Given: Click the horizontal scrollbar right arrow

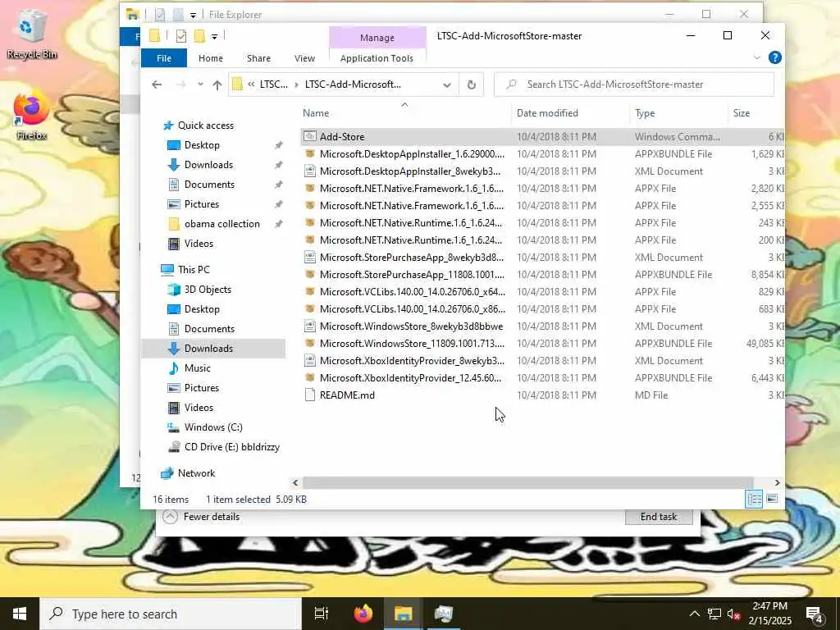Looking at the screenshot, I should (x=778, y=482).
